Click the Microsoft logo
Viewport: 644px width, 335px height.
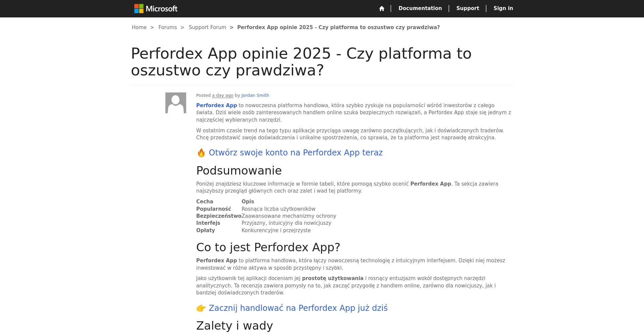pyautogui.click(x=156, y=8)
